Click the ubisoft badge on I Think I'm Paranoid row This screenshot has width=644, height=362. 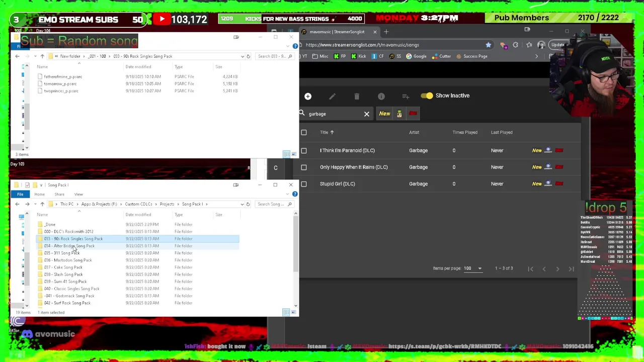tap(548, 150)
